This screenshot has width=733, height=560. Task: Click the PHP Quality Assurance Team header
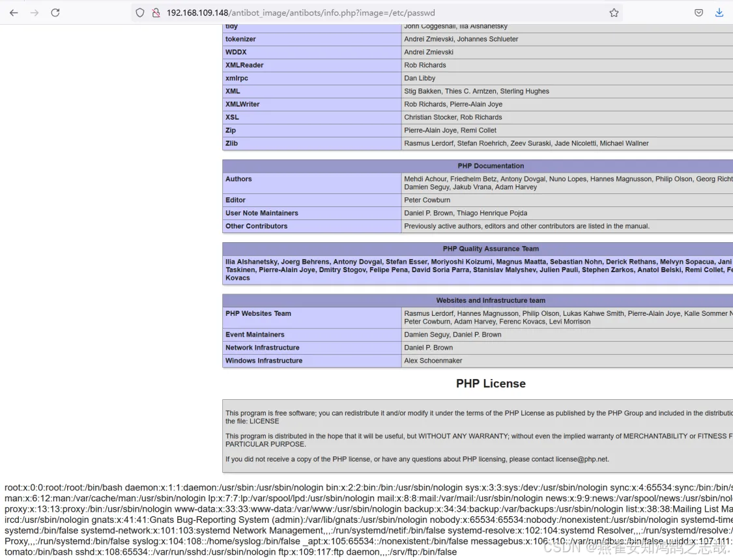pyautogui.click(x=491, y=249)
